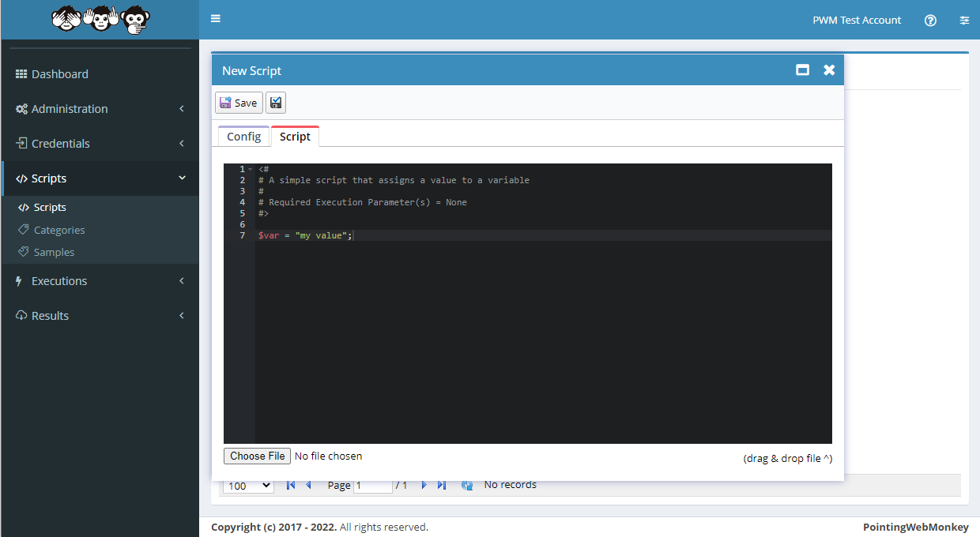Open help via the question mark icon
Viewport: 980px width, 537px height.
pyautogui.click(x=930, y=21)
